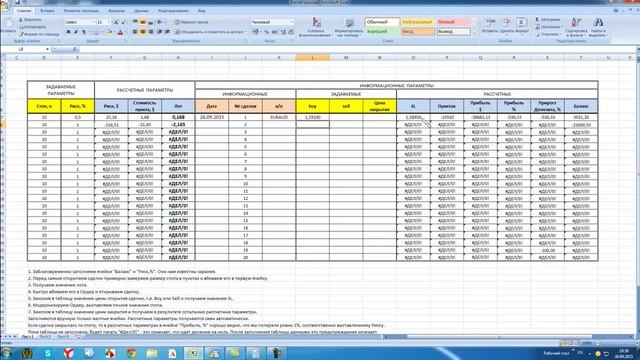
Task: Apply the red font color
Action: [120, 32]
